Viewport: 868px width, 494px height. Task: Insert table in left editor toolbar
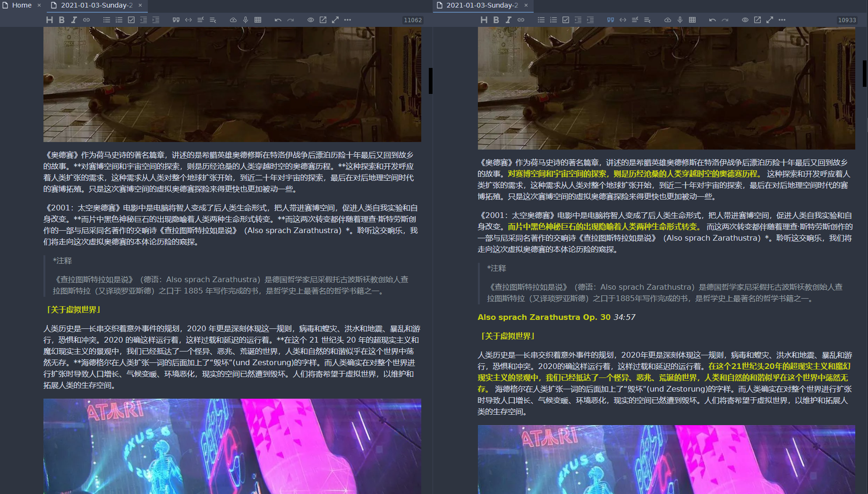[x=258, y=20]
